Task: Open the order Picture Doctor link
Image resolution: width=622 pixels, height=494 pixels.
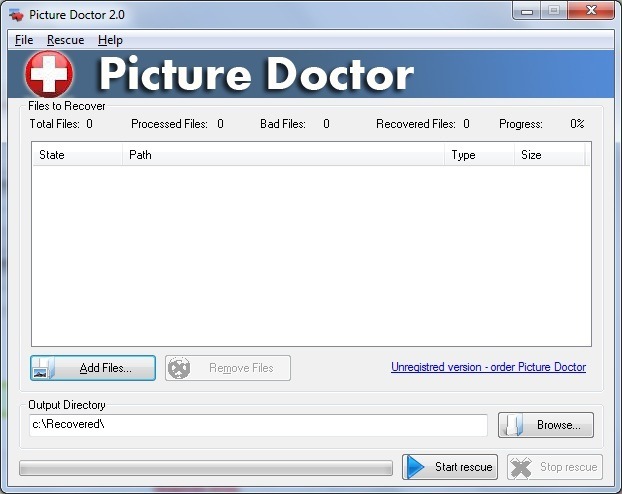Action: 488,367
